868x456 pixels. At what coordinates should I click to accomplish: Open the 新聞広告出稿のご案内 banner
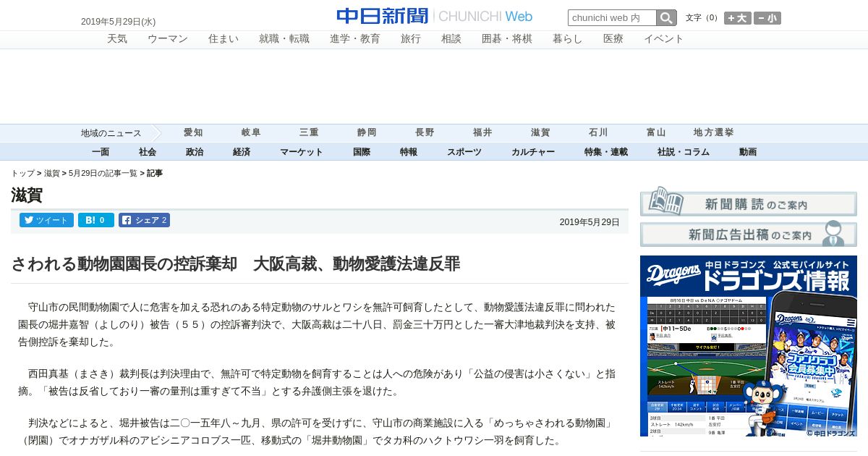click(x=749, y=233)
